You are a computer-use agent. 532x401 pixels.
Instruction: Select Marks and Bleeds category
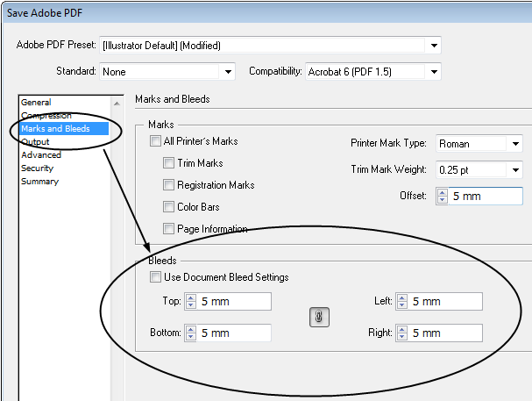(x=64, y=129)
